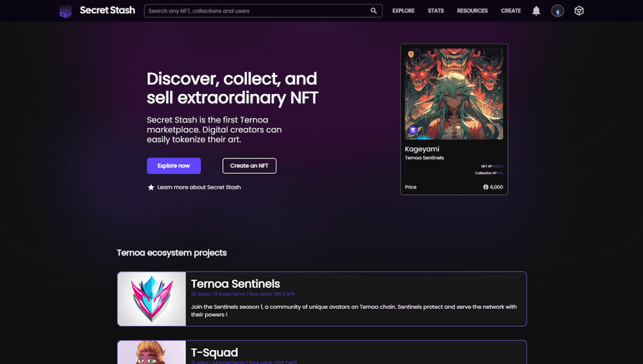Click the Collection number on Kageyami card
Screen dimensions: 643x364
[489, 173]
